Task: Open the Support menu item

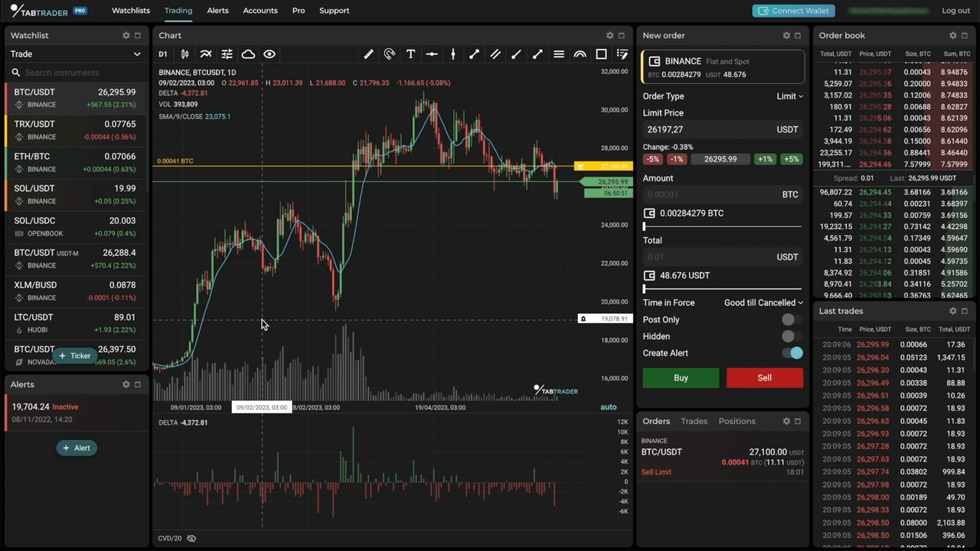Action: point(335,11)
